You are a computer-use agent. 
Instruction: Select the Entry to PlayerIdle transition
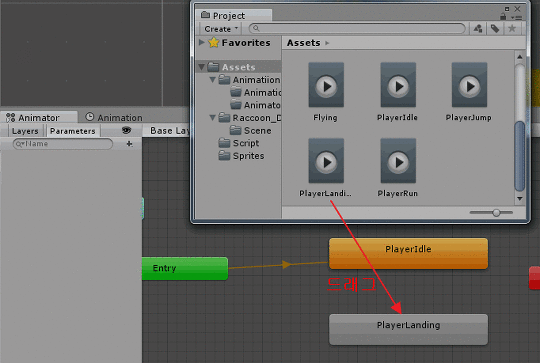[x=287, y=265]
